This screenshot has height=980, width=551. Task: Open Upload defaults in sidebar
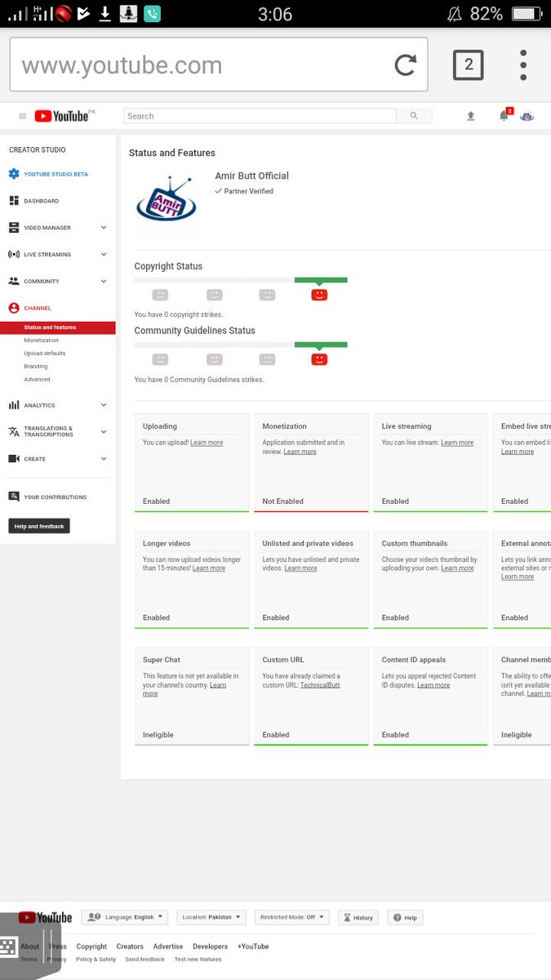coord(45,354)
